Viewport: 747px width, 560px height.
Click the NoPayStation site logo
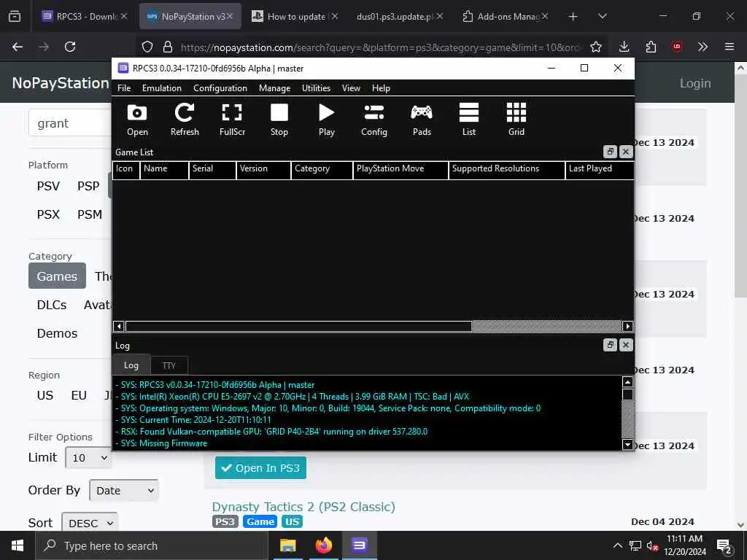(x=61, y=83)
